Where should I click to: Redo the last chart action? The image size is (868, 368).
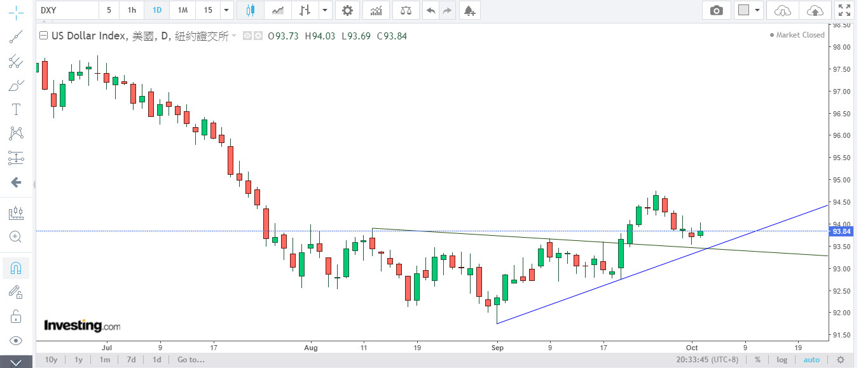(x=448, y=10)
